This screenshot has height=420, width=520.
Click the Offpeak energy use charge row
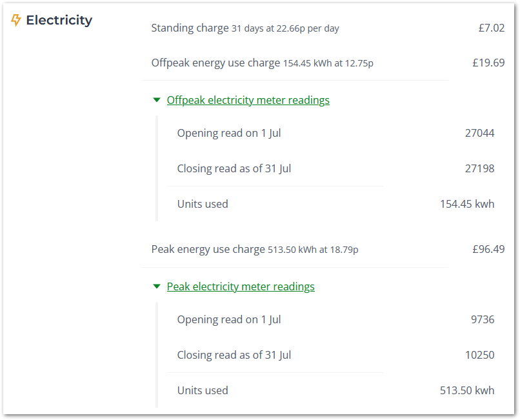coord(328,63)
